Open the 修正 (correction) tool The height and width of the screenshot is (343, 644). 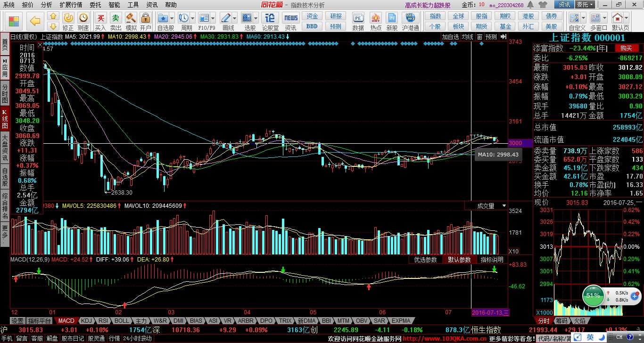click(x=68, y=18)
